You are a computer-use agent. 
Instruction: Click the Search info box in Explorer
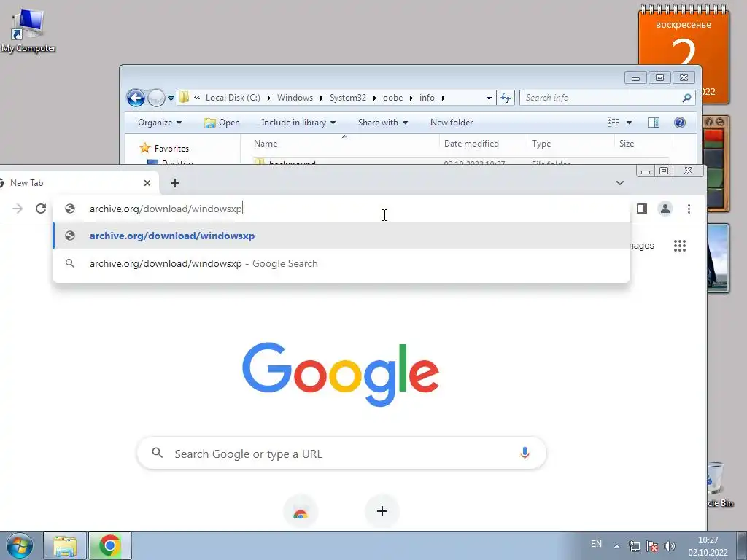click(x=608, y=98)
